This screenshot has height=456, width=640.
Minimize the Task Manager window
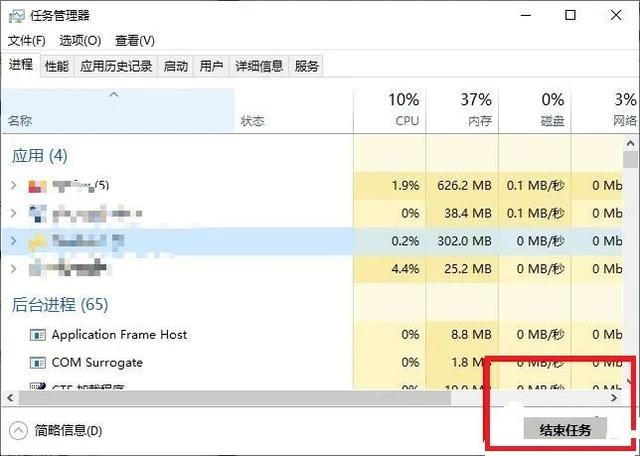(x=526, y=16)
